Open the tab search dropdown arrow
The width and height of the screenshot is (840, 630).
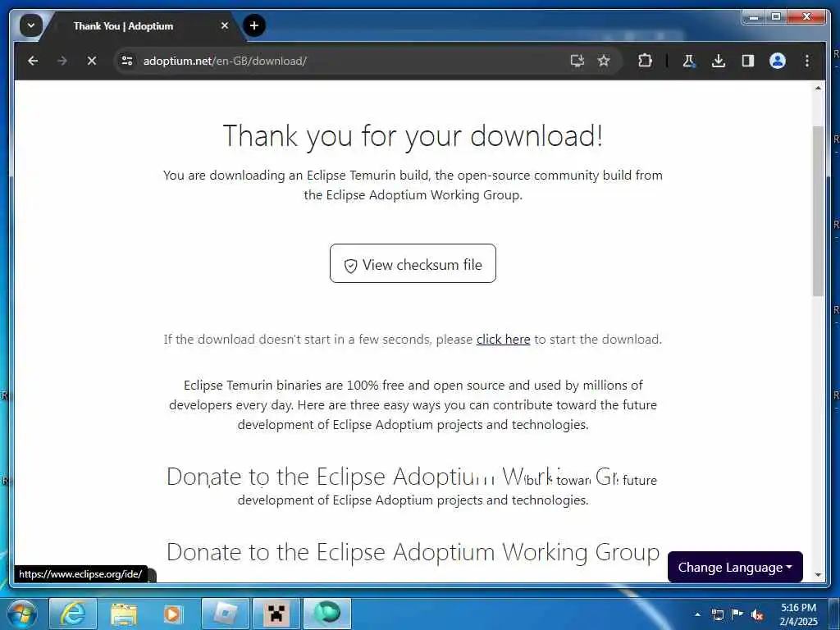click(30, 25)
